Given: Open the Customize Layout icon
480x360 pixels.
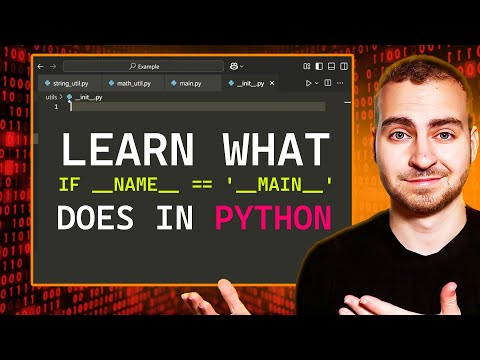Looking at the screenshot, I should coord(307,66).
